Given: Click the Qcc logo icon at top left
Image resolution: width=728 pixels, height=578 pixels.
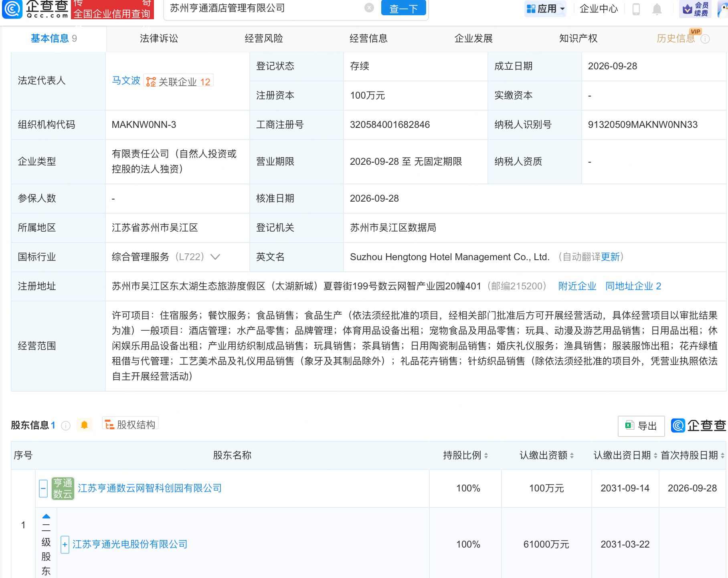Looking at the screenshot, I should [x=12, y=9].
